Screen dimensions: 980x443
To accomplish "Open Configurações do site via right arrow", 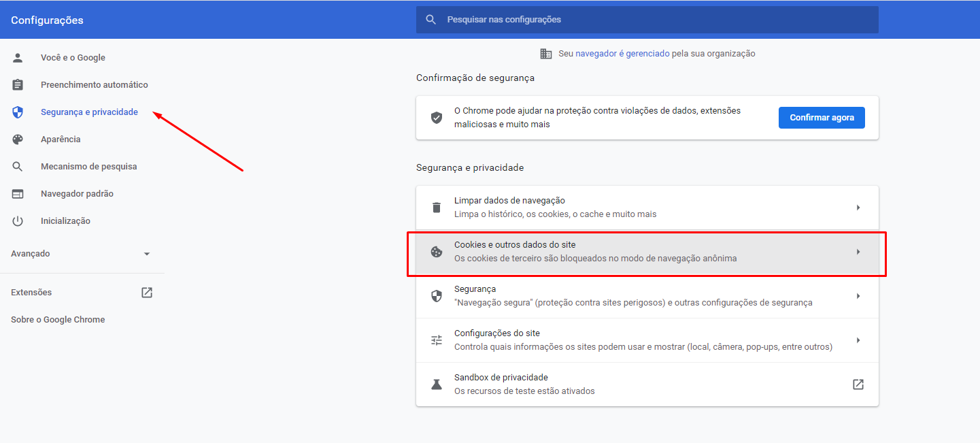I will point(858,340).
